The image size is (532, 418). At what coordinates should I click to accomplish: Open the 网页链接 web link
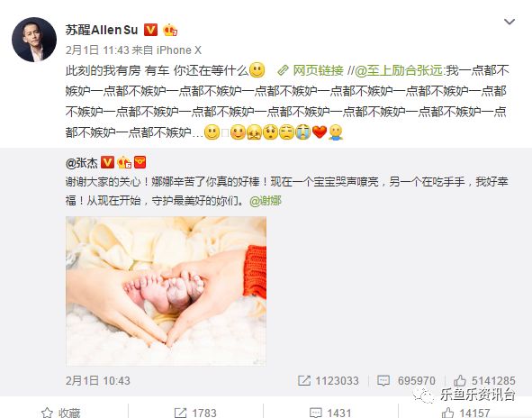311,70
